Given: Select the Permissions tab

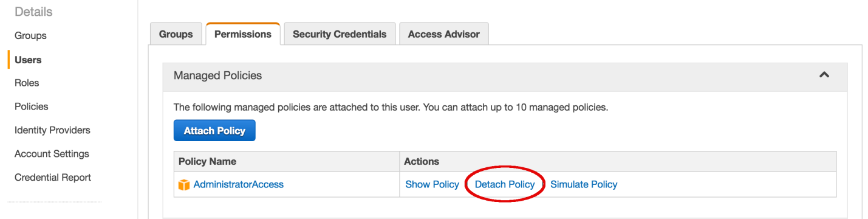Looking at the screenshot, I should pos(243,34).
